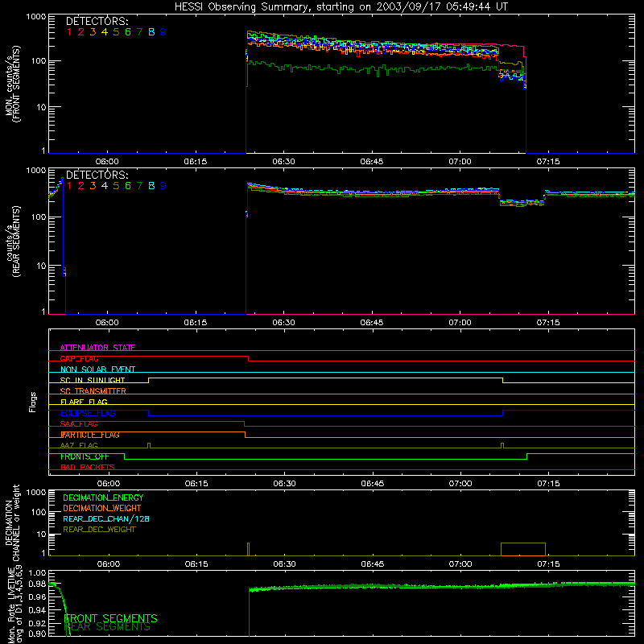Click DETECTORS: label in front segments panel
The image size is (644, 644).
click(97, 22)
